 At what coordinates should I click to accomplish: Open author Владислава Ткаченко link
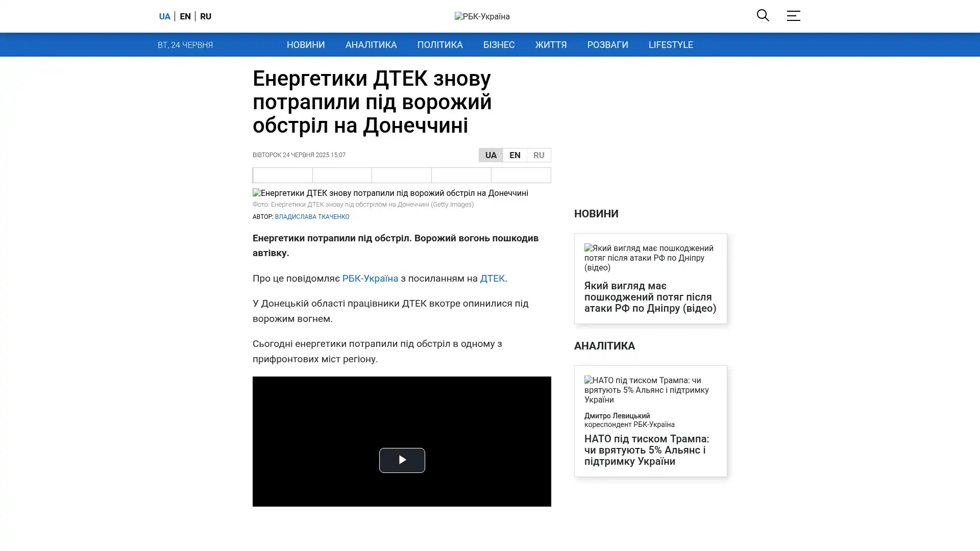[x=312, y=217]
